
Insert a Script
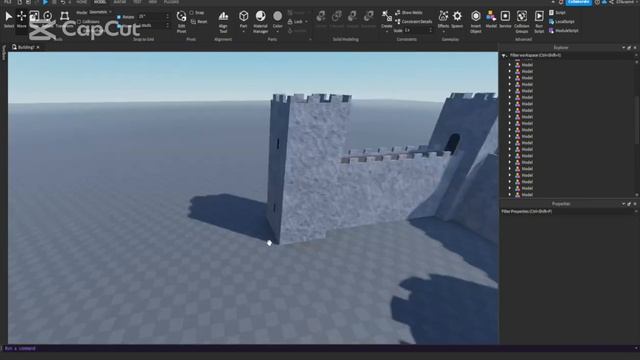[558, 13]
